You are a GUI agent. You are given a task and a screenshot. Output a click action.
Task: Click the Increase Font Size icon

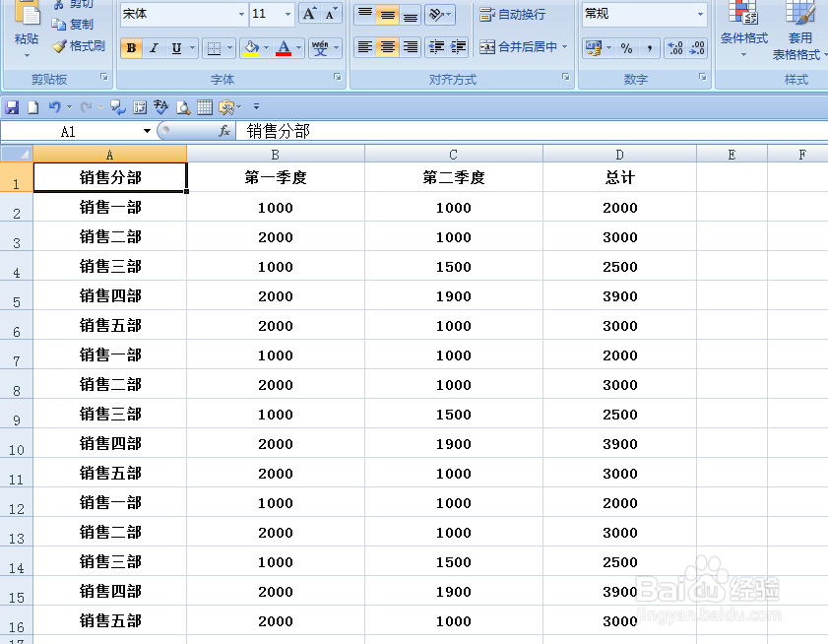pos(310,13)
